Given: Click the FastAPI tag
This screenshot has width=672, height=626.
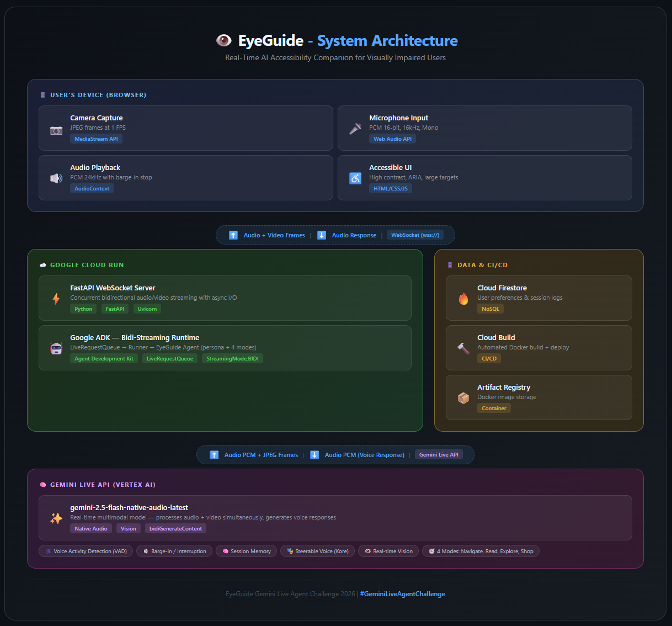Looking at the screenshot, I should click(115, 309).
